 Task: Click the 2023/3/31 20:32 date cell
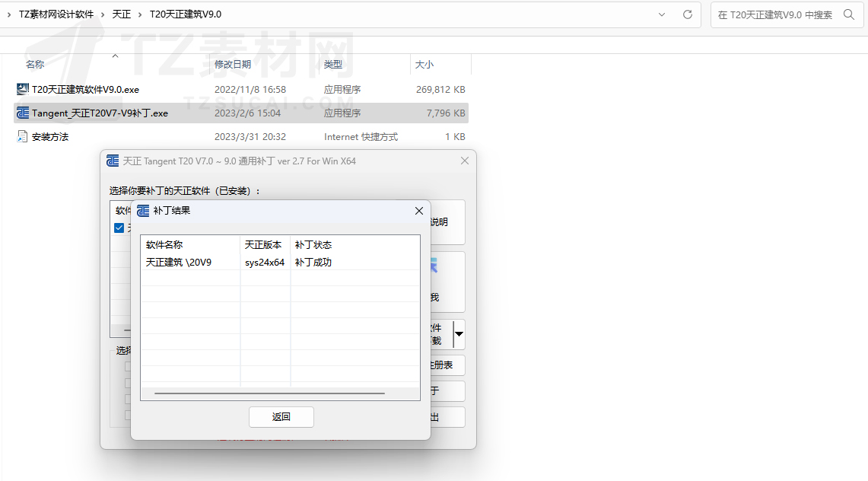tap(250, 137)
